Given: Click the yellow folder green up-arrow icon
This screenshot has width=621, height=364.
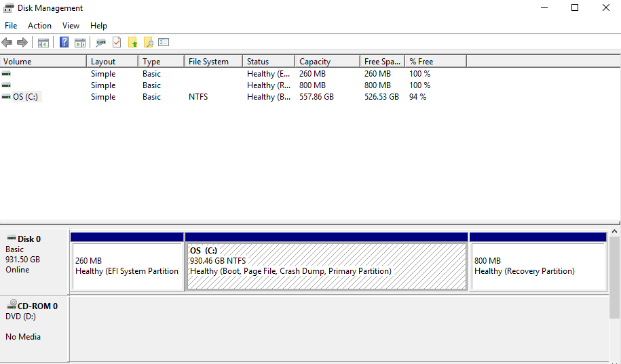Looking at the screenshot, I should [132, 42].
